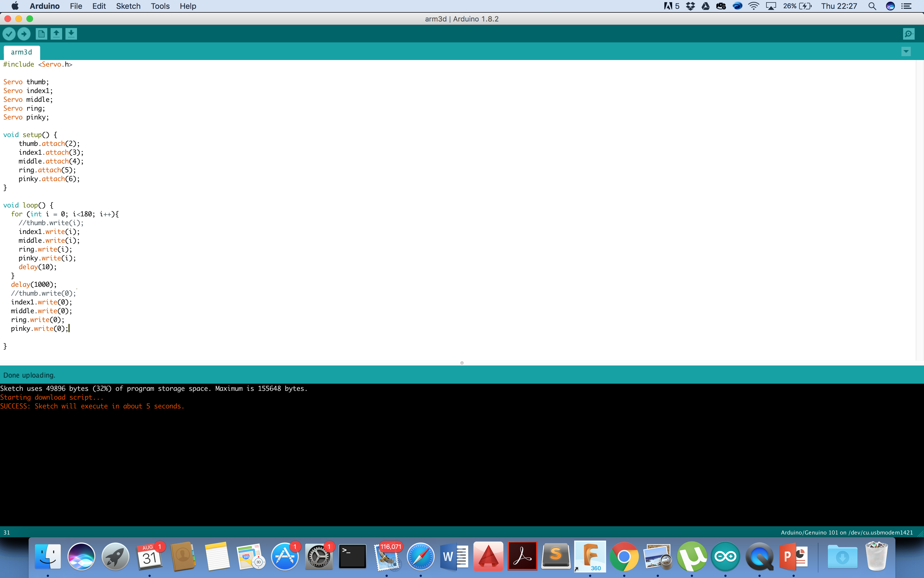Click the Dropbox menu bar icon
The height and width of the screenshot is (578, 924).
tap(690, 6)
